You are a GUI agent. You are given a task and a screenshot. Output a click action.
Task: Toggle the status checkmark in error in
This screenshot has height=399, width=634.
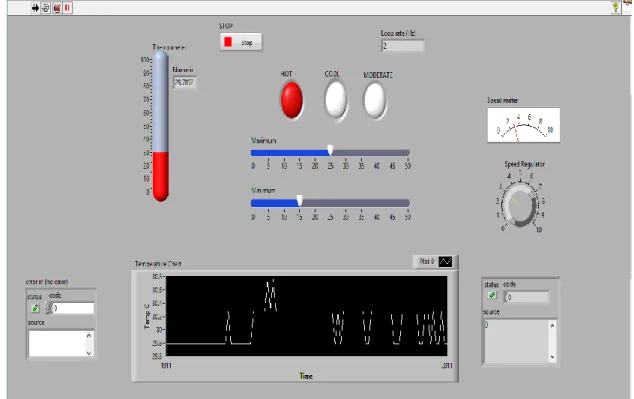tap(35, 308)
